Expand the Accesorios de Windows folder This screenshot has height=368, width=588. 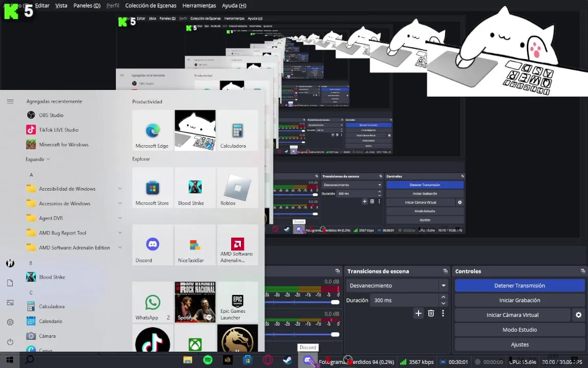pyautogui.click(x=120, y=203)
